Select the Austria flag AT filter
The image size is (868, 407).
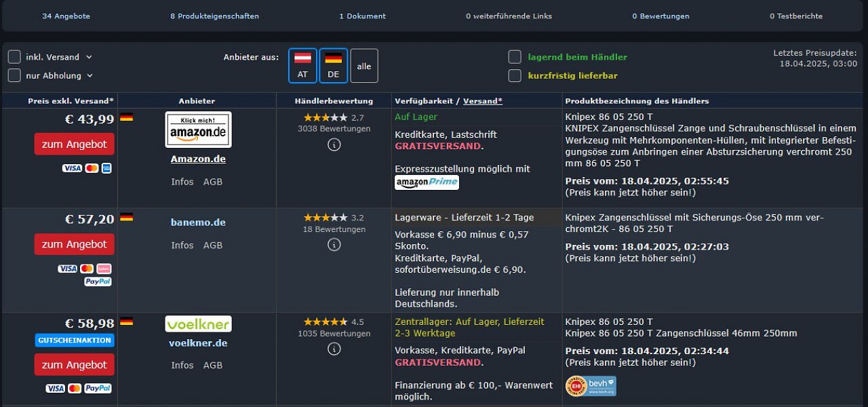(302, 66)
